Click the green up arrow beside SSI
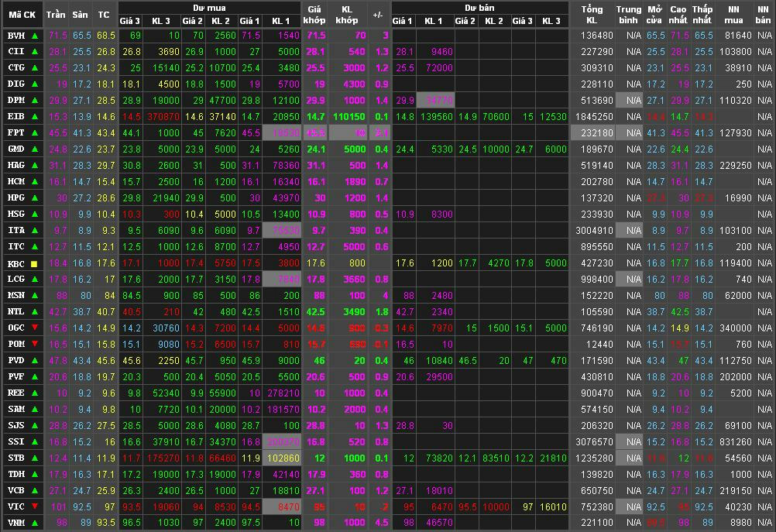Image resolution: width=776 pixels, height=532 pixels. pyautogui.click(x=35, y=441)
